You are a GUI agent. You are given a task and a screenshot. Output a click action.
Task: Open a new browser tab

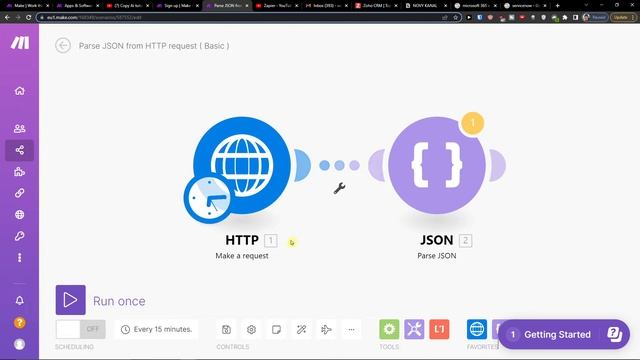558,6
